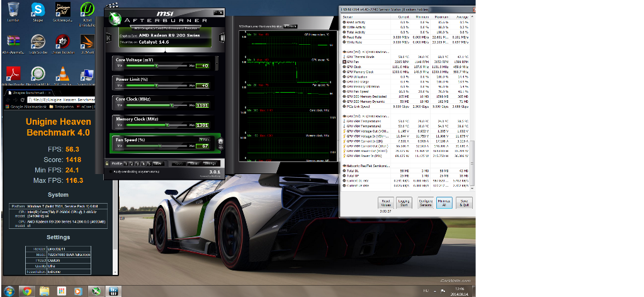Select GPU Memory Clock row in HWiNFO
644x297 pixels.
click(405, 72)
